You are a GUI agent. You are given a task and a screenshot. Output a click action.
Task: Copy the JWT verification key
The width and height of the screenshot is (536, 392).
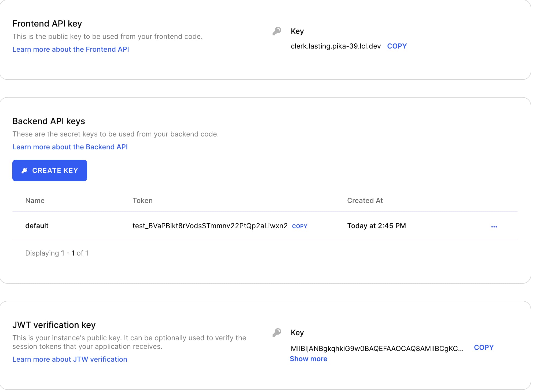coord(483,347)
